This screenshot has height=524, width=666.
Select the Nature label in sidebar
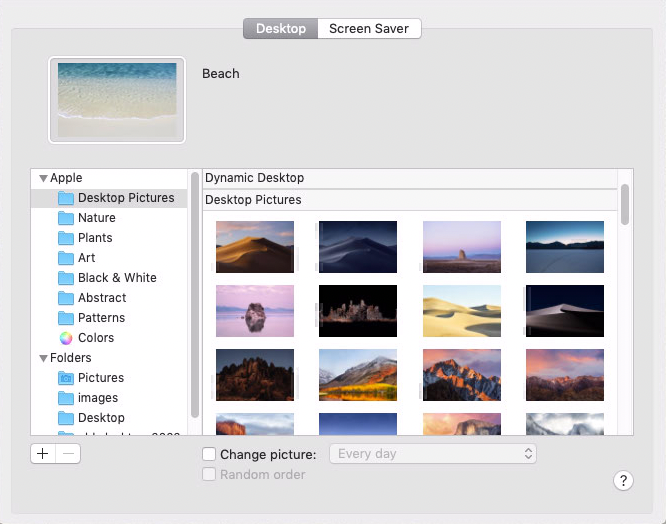(97, 218)
